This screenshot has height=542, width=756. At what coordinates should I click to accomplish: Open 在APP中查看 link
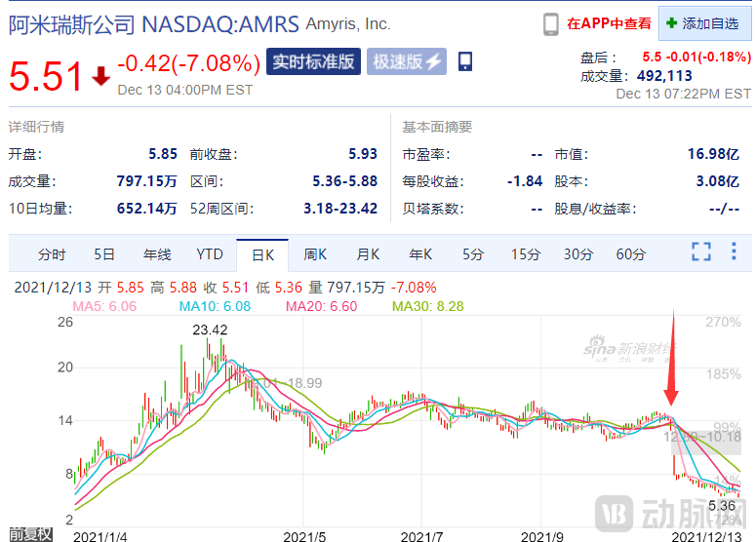(x=609, y=23)
